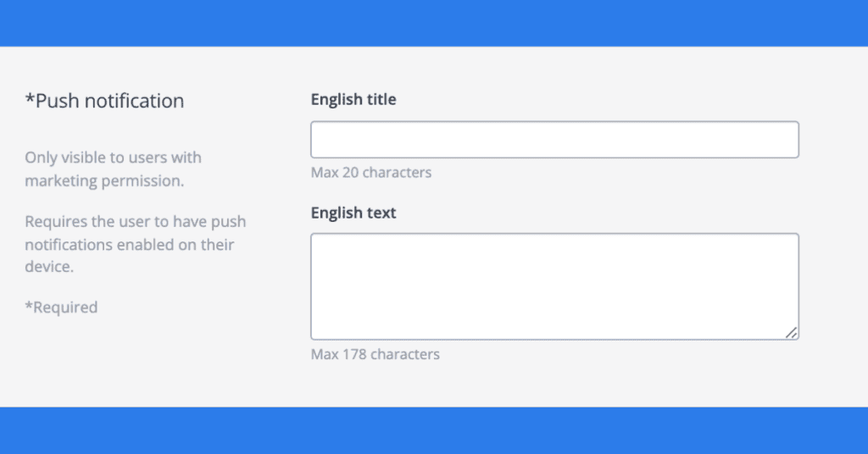Viewport: 868px width, 454px height.
Task: Click the "*Required" note
Action: [x=61, y=307]
